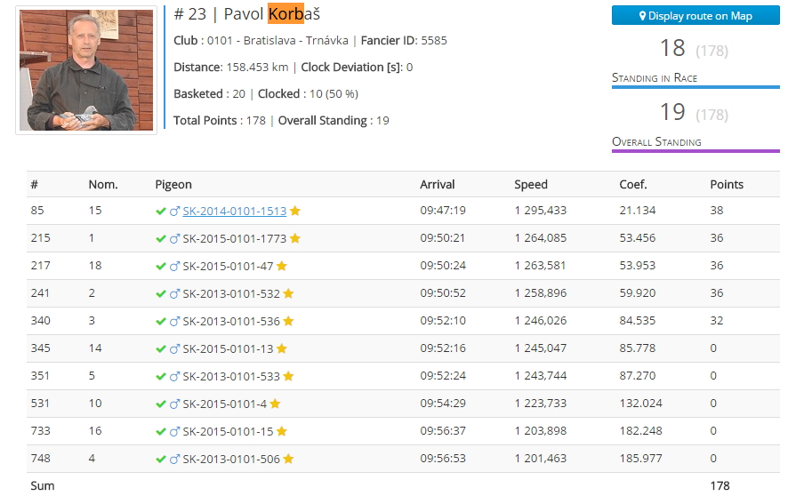This screenshot has width=812, height=504.
Task: Click male symbol icon for SK-2013-0101-536
Action: (174, 322)
